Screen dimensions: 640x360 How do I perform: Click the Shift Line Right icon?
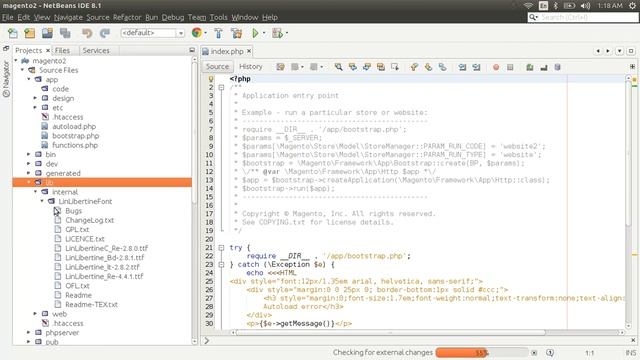tap(476, 67)
